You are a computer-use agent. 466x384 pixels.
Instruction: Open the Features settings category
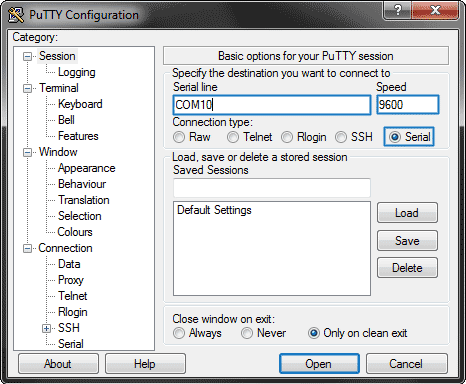(x=78, y=136)
